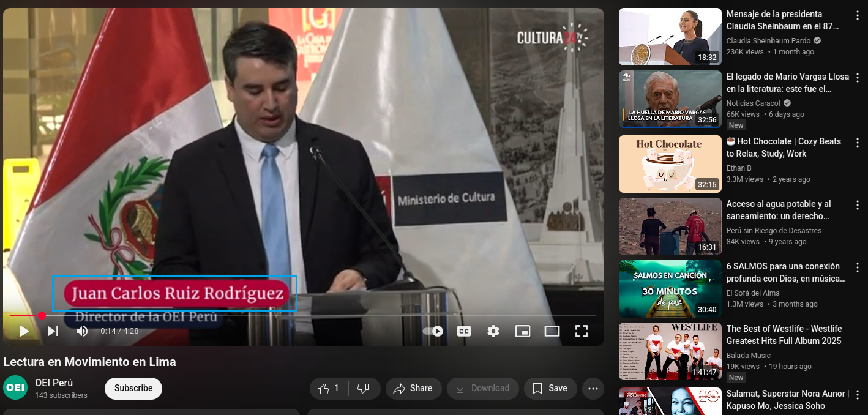Toggle the autoplay switch

coord(433,331)
